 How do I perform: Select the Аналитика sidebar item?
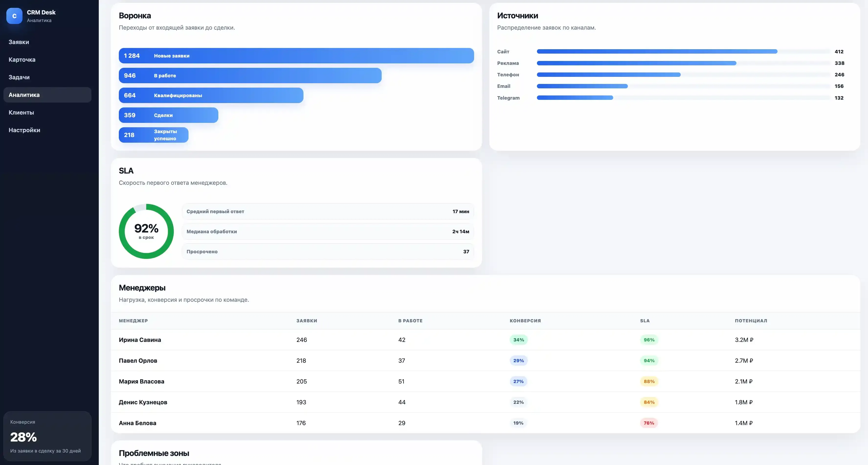click(x=47, y=95)
